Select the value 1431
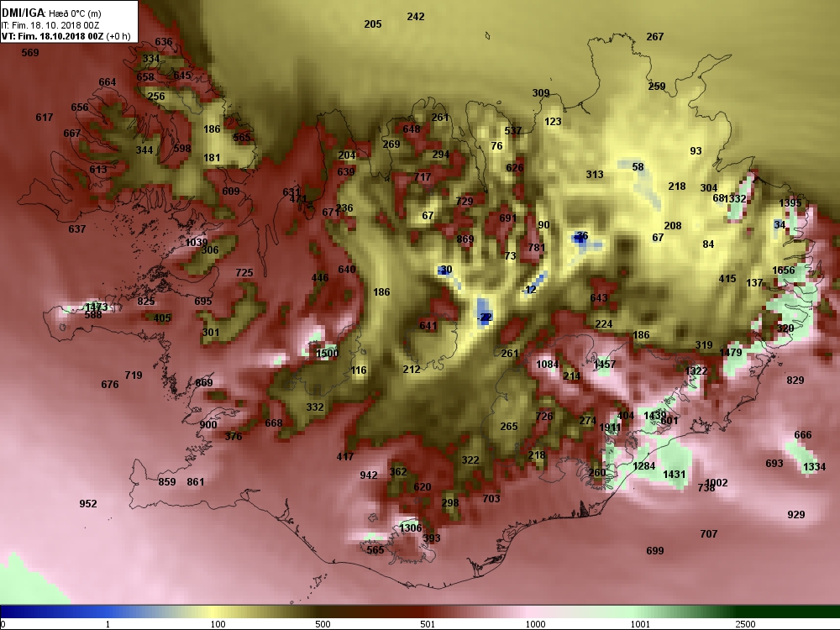840x630 pixels. pos(674,474)
